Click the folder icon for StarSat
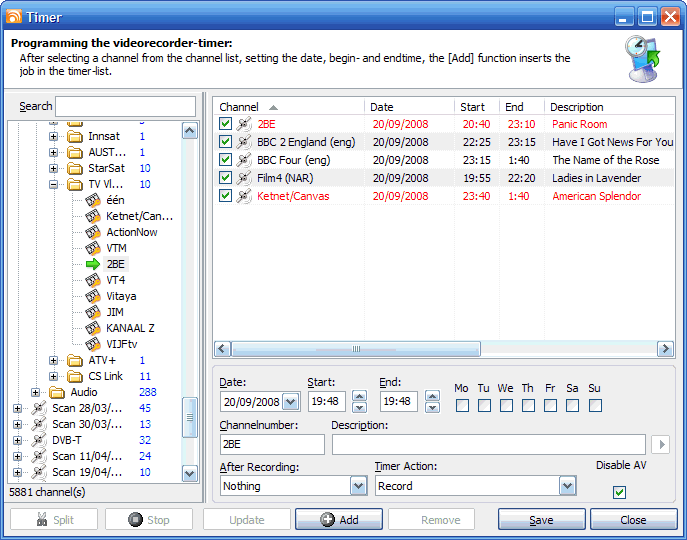 pyautogui.click(x=74, y=168)
